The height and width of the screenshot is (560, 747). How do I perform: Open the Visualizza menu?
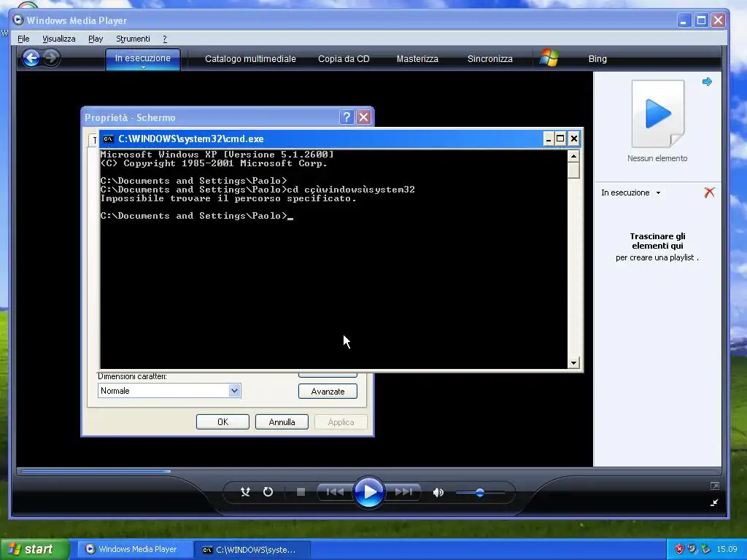click(x=58, y=39)
